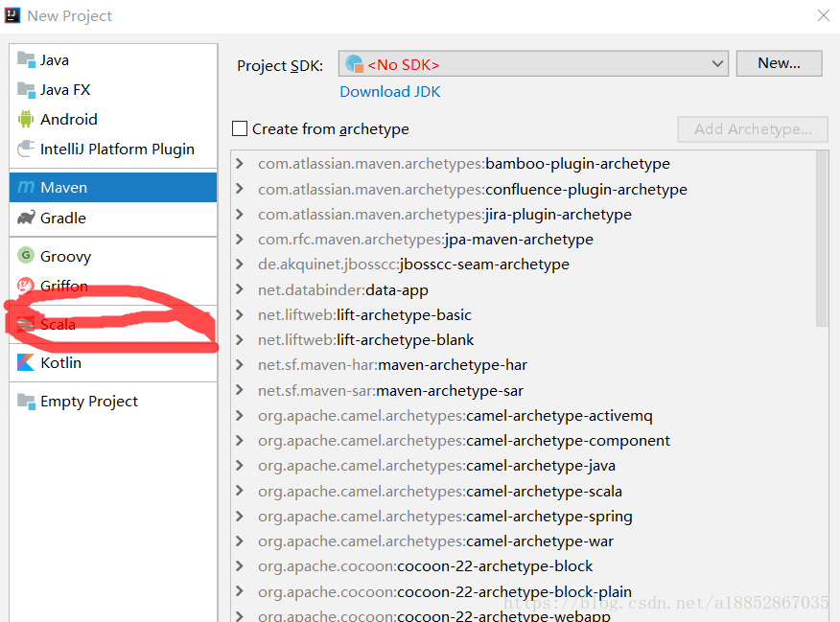Viewport: 840px width, 622px height.
Task: Select IntelliJ Platform Plugin label
Action: coord(117,149)
